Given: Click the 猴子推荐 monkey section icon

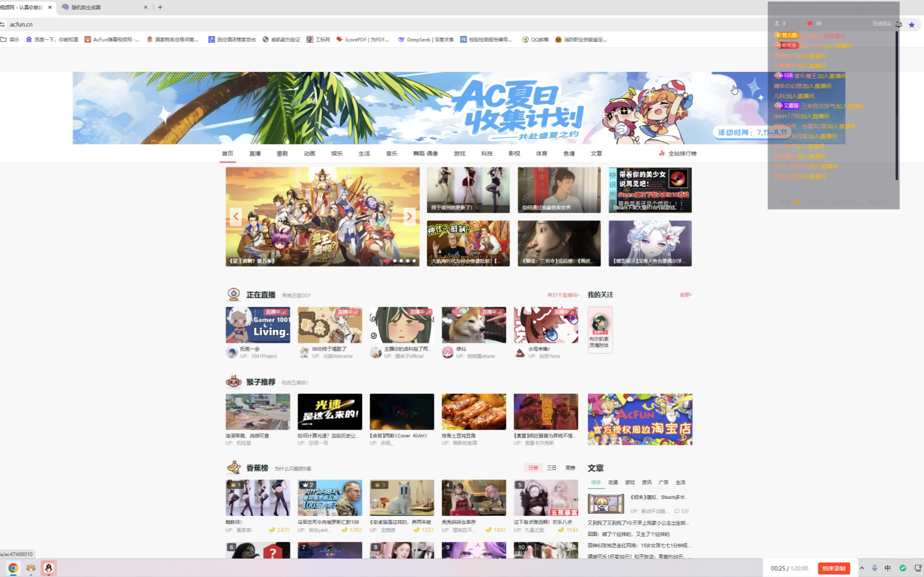Looking at the screenshot, I should coord(233,382).
